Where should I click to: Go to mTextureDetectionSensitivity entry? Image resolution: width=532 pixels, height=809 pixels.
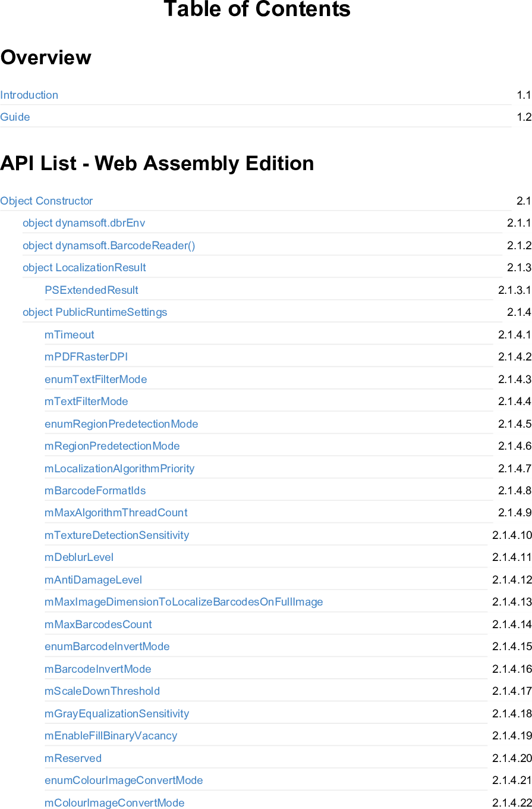117,535
